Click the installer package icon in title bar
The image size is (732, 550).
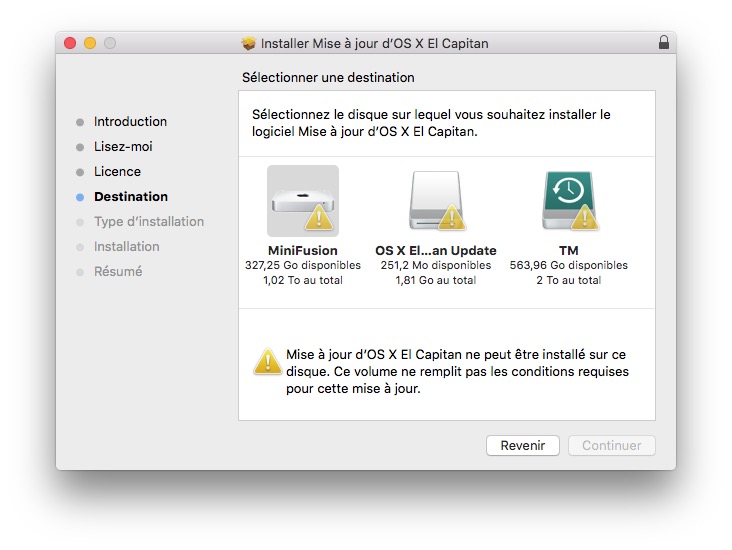[x=249, y=43]
